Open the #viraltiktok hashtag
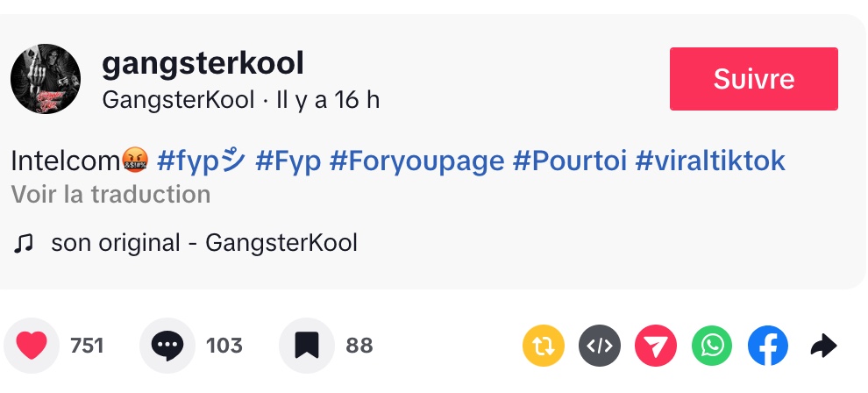Viewport: 868px width, 393px height. click(710, 161)
